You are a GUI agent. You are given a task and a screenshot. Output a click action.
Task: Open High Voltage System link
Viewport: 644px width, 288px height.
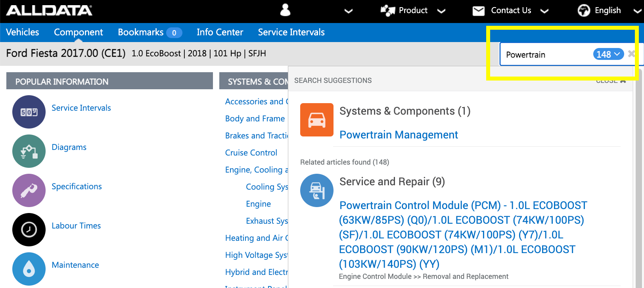click(x=257, y=255)
